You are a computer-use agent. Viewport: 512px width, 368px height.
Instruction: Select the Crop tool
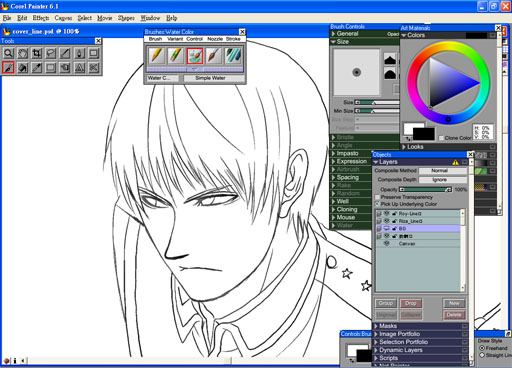37,53
